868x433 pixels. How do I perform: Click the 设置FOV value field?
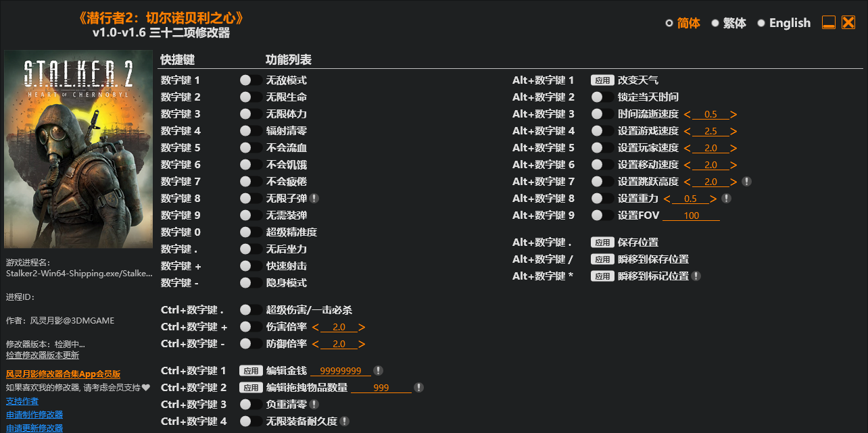691,215
